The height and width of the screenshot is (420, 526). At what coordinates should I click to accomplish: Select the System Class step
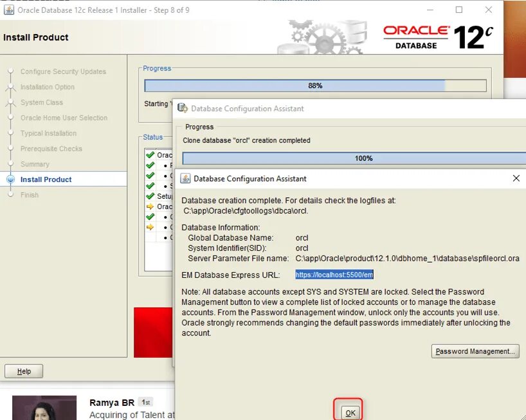42,102
